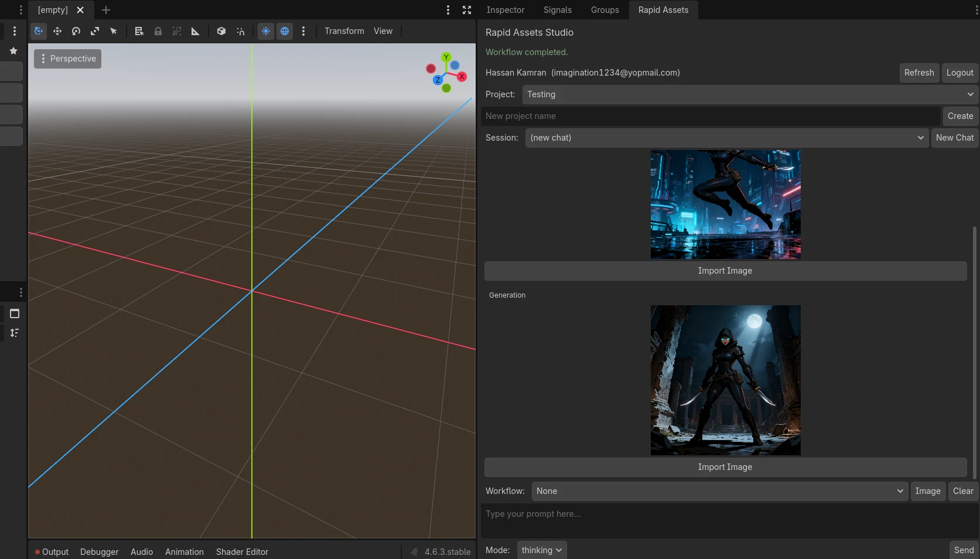980x559 pixels.
Task: Open the Workflow dropdown showing None
Action: point(720,491)
